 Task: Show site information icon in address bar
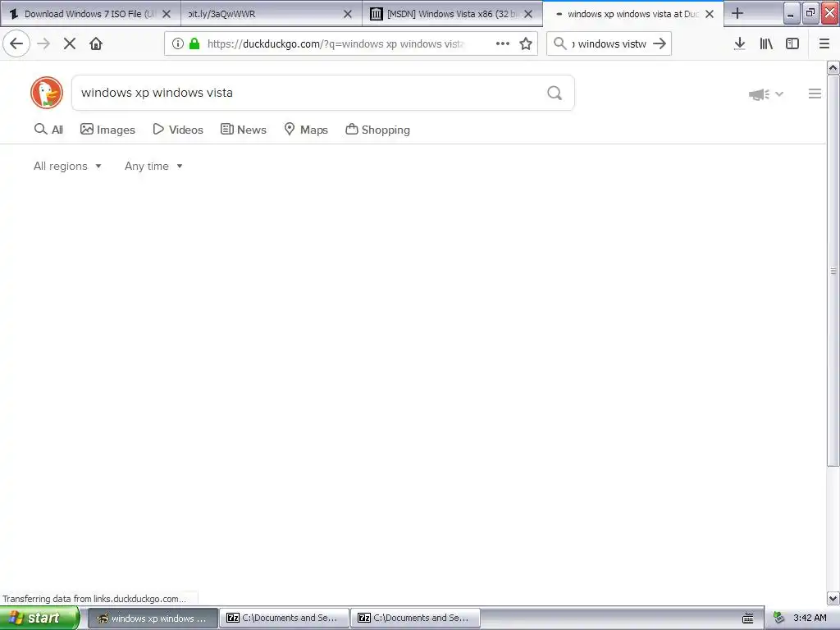pos(178,43)
